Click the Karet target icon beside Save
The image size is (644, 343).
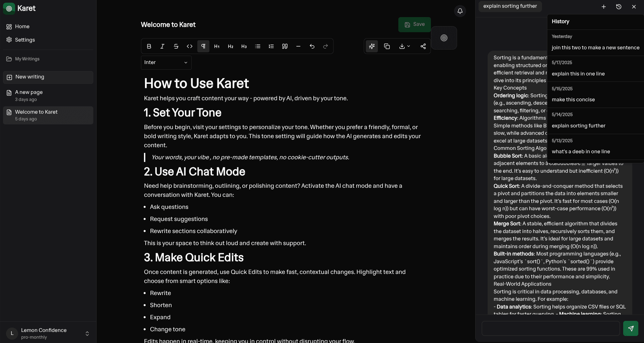444,38
